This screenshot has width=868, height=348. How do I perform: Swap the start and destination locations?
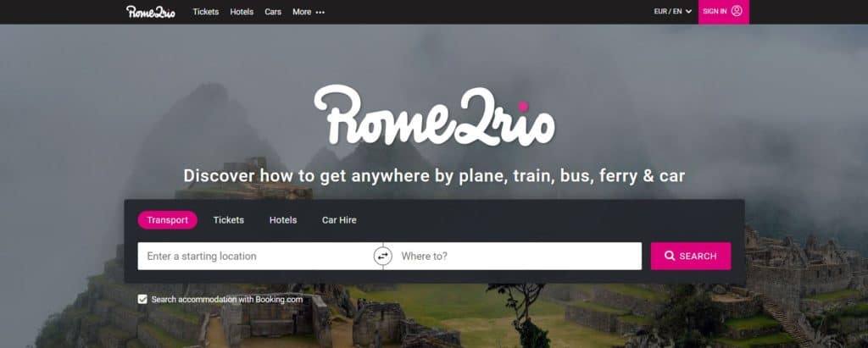[382, 257]
